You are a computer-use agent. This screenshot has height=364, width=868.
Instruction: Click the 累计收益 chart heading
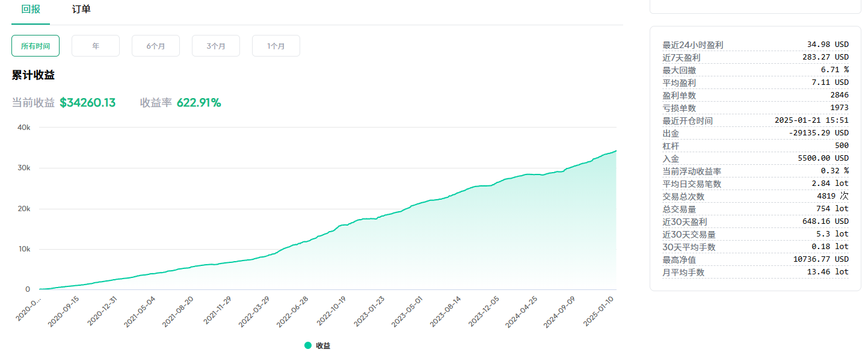[x=33, y=75]
